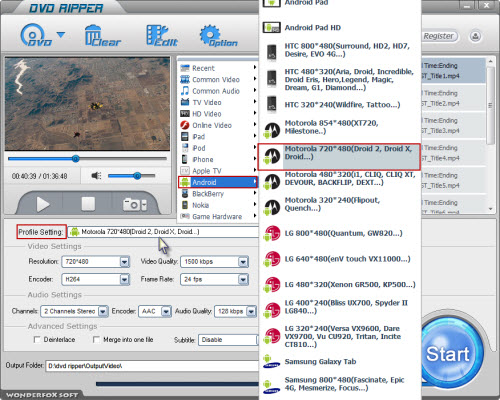Screen dimensions: 500x400
Task: Click the Register button
Action: 439,36
